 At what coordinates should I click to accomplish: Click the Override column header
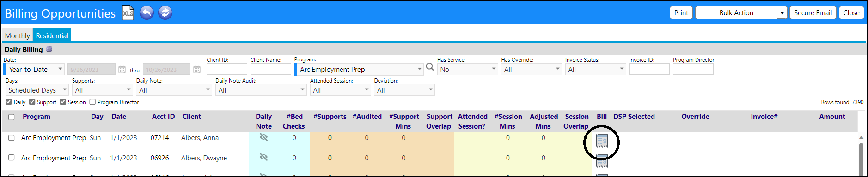pyautogui.click(x=695, y=117)
